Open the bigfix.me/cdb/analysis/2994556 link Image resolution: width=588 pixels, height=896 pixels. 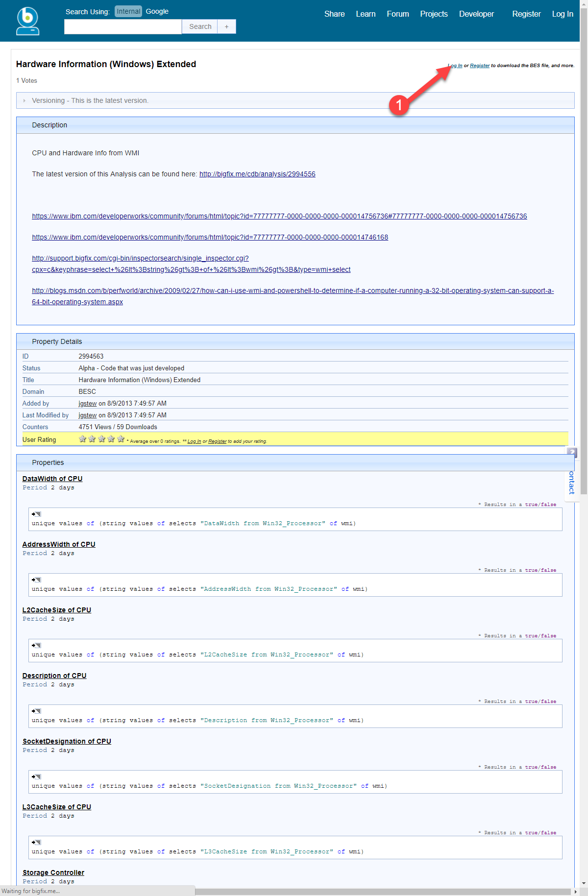click(257, 174)
